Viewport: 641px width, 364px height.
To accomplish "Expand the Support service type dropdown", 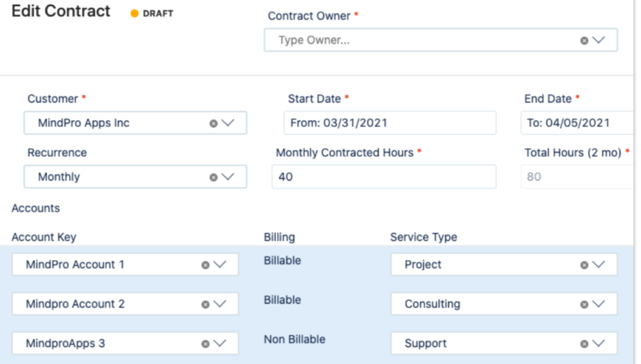I will [x=598, y=343].
